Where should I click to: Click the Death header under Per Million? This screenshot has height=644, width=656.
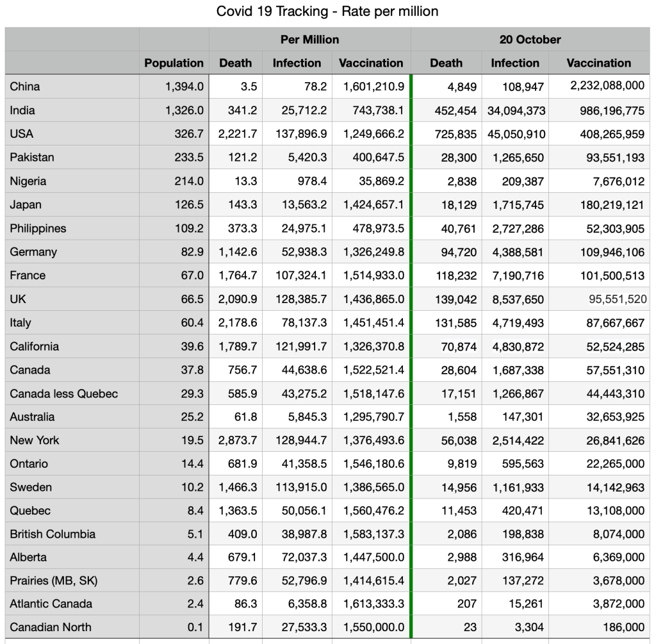(235, 63)
